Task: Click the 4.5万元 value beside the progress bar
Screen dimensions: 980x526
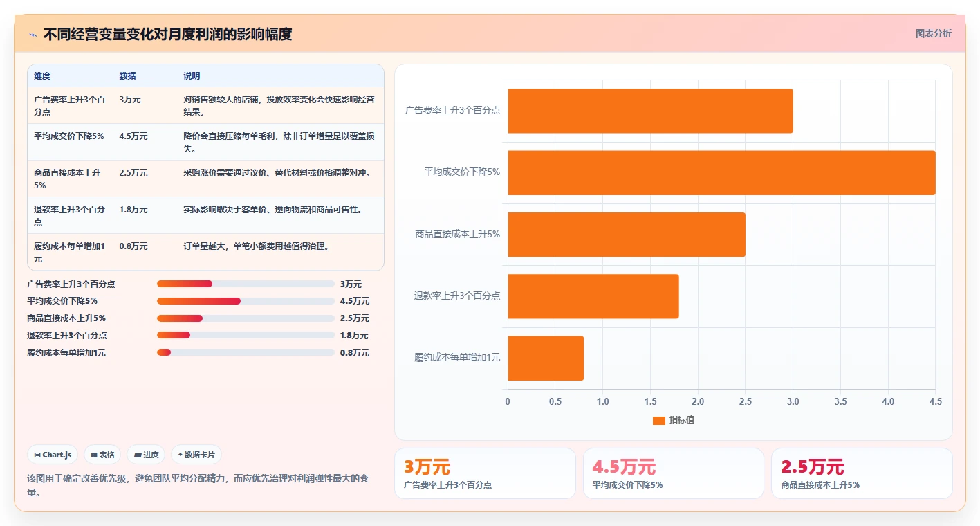Action: [x=355, y=301]
